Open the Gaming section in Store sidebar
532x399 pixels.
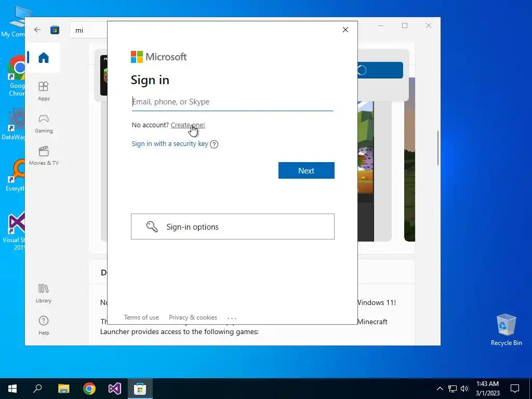click(x=44, y=124)
